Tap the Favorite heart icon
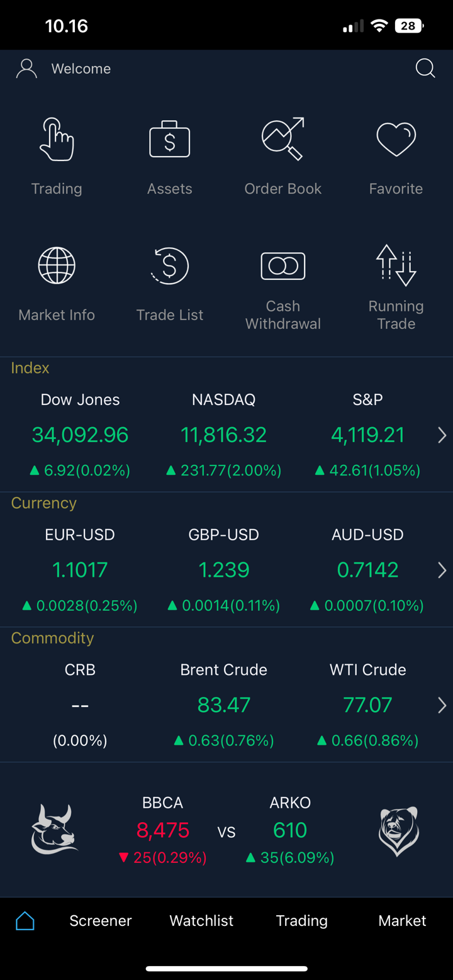 click(396, 140)
